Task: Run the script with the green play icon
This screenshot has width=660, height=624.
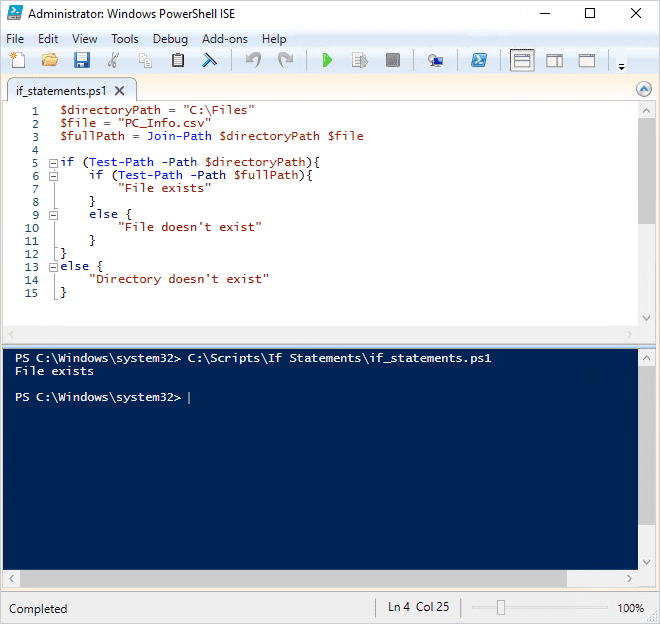Action: click(327, 60)
